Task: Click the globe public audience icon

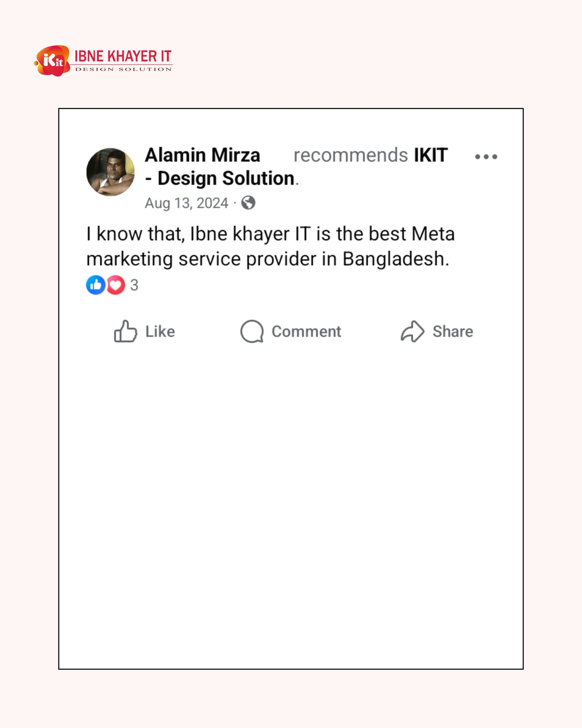Action: [x=248, y=203]
